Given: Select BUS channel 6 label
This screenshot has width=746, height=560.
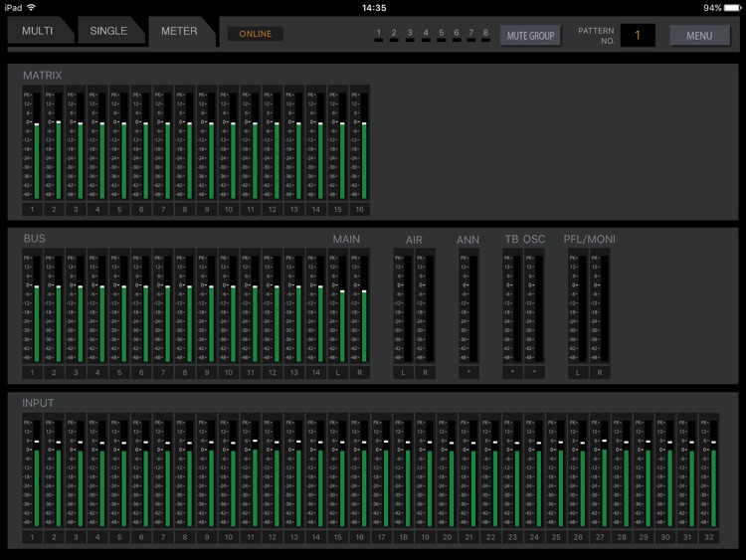Looking at the screenshot, I should pos(141,373).
